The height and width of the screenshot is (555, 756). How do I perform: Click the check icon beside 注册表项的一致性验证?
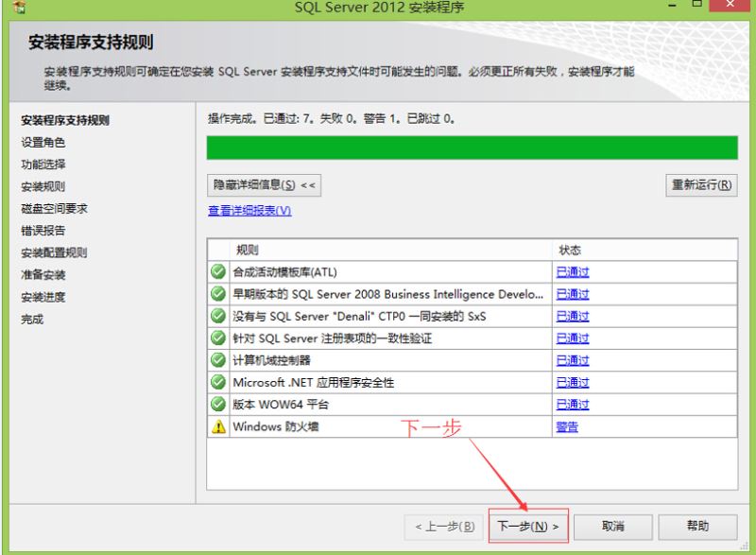point(218,338)
